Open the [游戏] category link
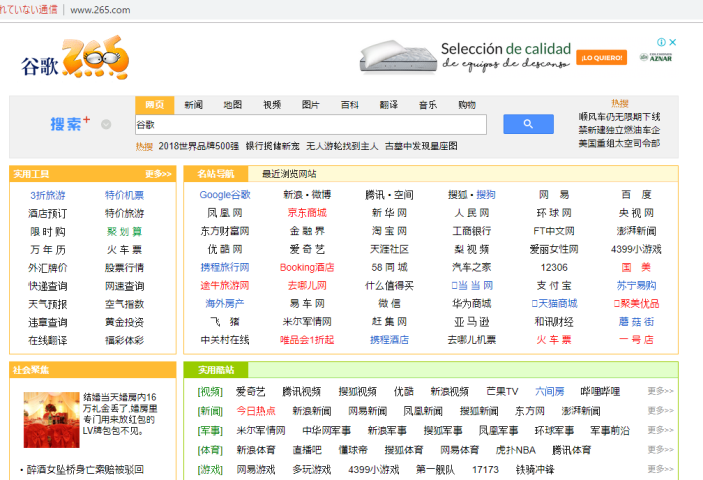This screenshot has height=480, width=703. [x=210, y=470]
